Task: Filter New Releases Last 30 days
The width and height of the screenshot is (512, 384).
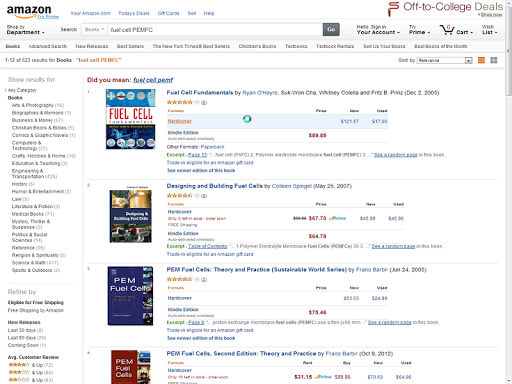Action: coord(22,330)
